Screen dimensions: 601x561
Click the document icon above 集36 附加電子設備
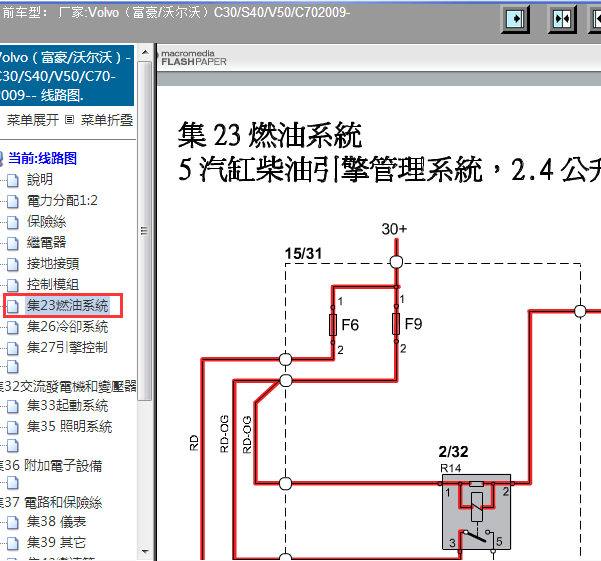pos(13,446)
